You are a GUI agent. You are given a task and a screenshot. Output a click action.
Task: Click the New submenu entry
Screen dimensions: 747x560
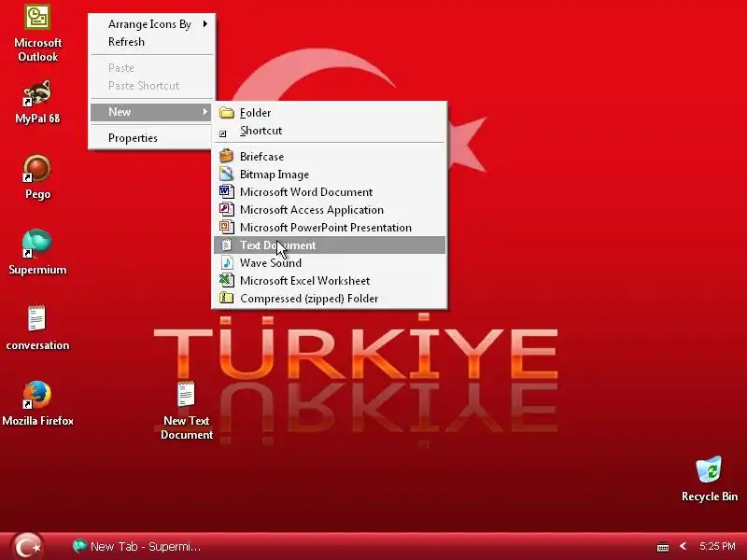[x=152, y=112]
